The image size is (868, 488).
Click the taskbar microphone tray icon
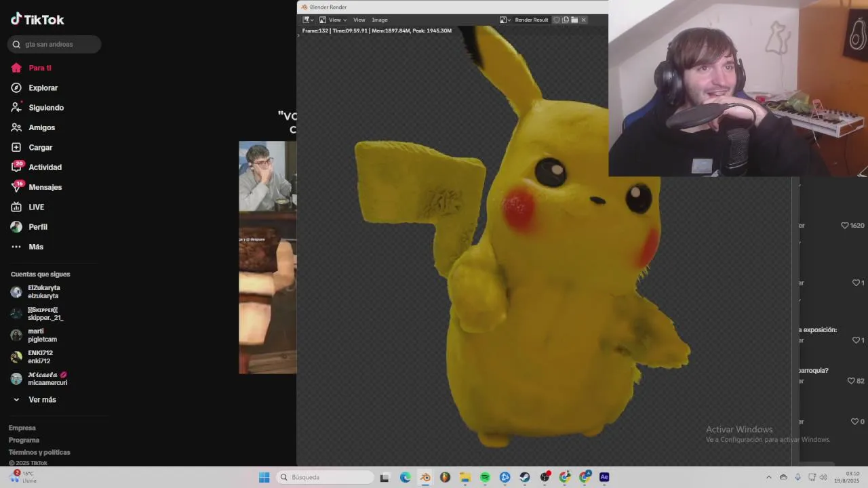coord(797,477)
